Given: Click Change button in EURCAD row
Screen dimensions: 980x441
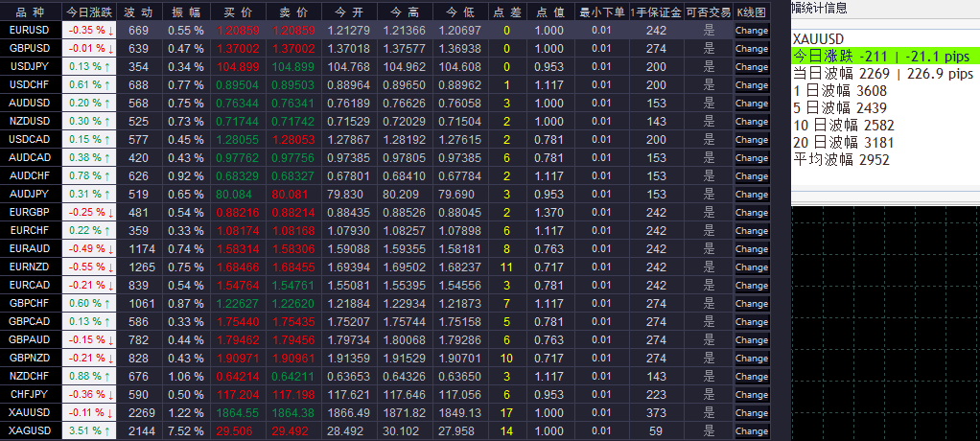Looking at the screenshot, I should click(x=752, y=286).
